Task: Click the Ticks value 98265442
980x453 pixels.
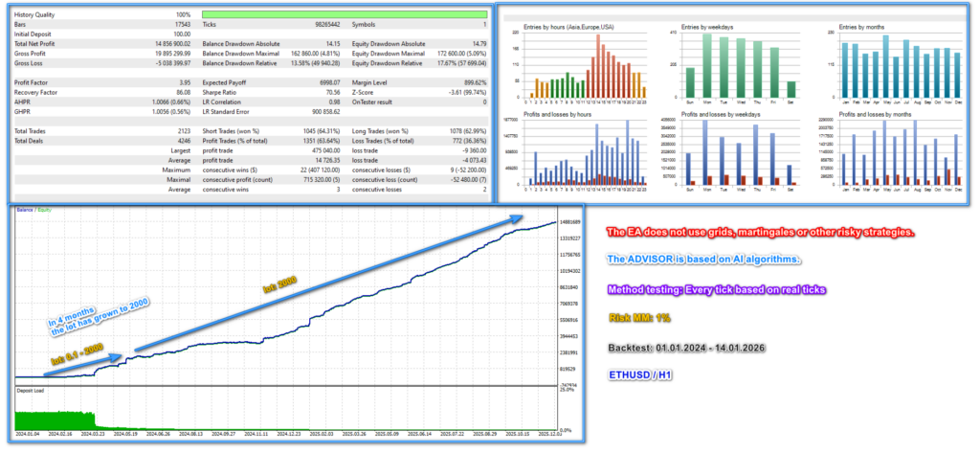Action: tap(327, 24)
